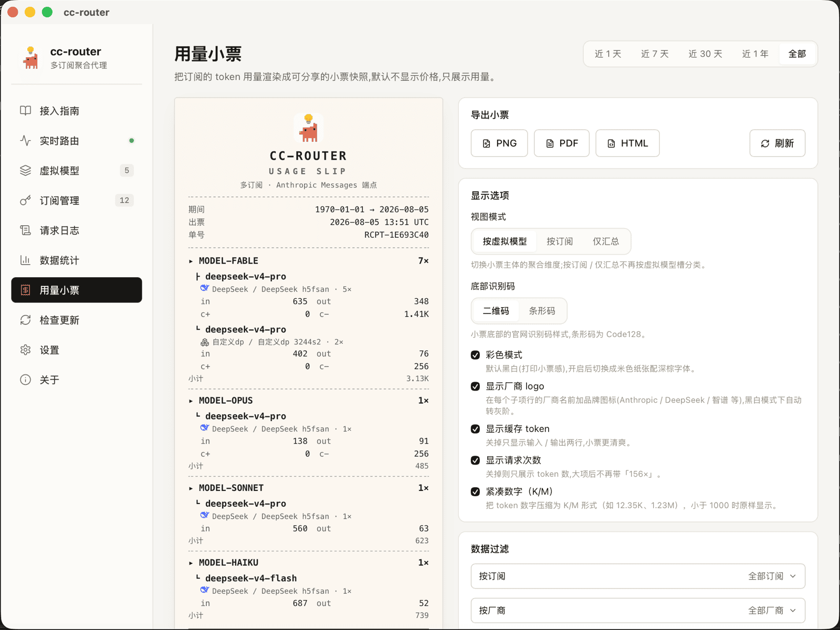Viewport: 840px width, 630px height.
Task: Collapse the MODEL-SONNET group triangle
Action: (191, 488)
